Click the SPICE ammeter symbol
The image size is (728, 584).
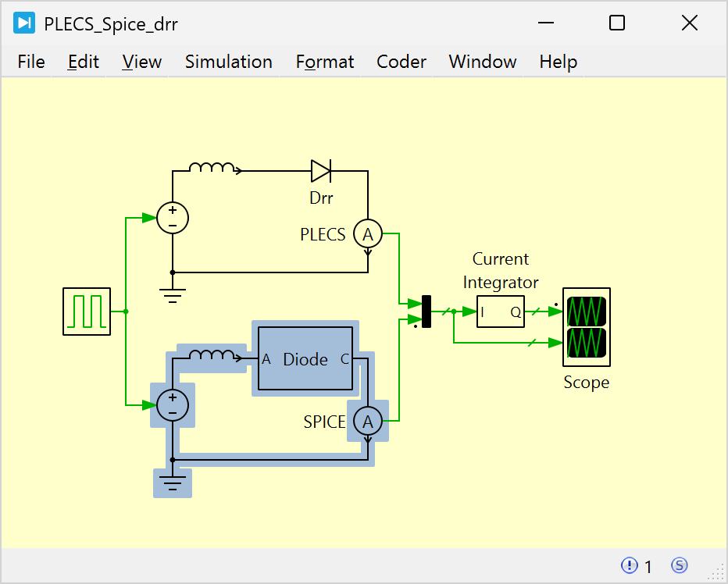367,422
